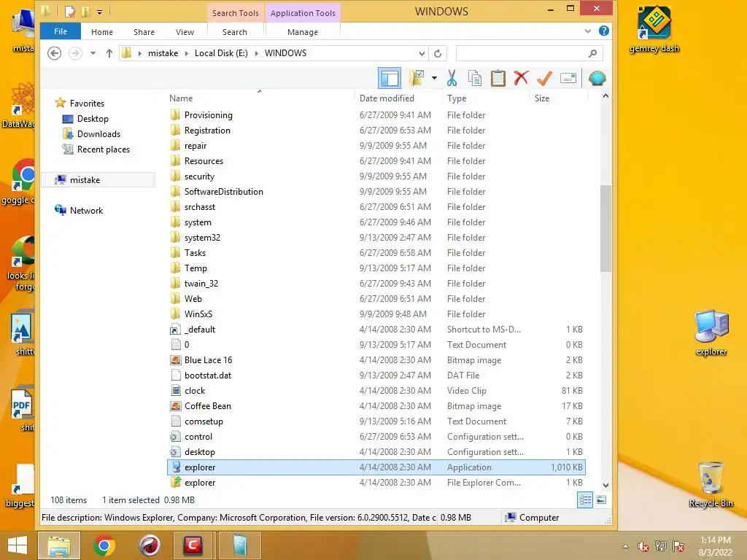
Task: Click the muted volume tray icon
Action: (x=643, y=547)
